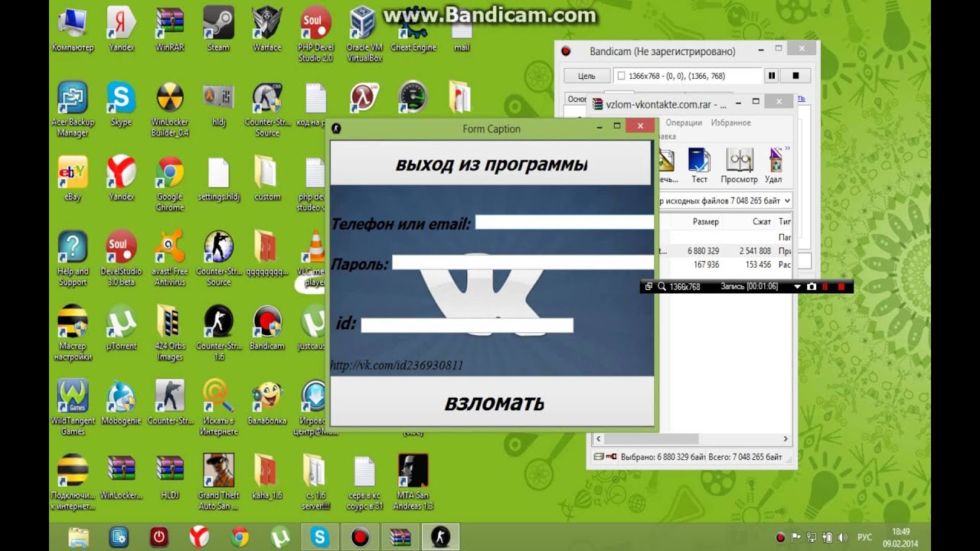The width and height of the screenshot is (980, 551).
Task: Click the WinRAR scroll left arrow
Action: 599,439
